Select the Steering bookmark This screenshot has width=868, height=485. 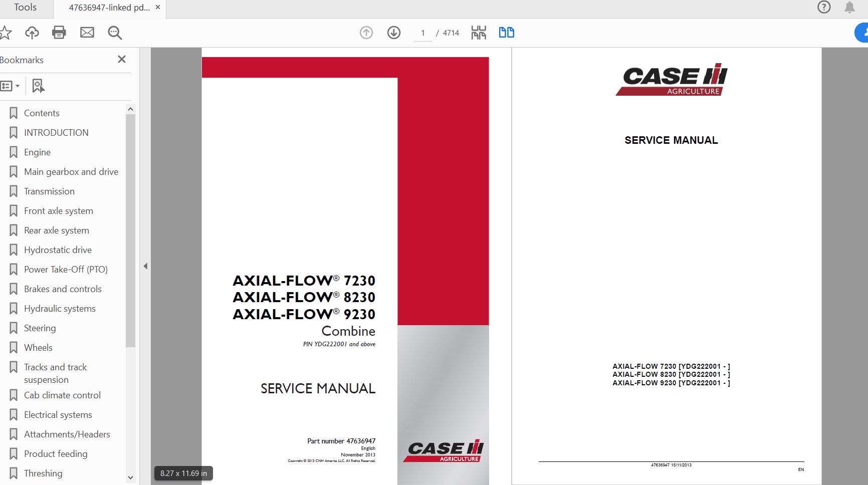pos(40,328)
